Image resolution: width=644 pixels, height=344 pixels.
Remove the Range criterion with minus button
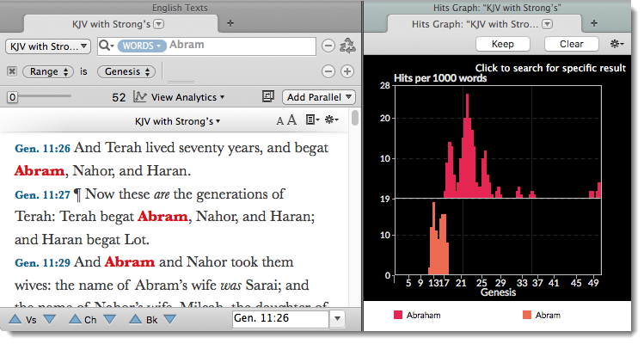click(x=328, y=72)
